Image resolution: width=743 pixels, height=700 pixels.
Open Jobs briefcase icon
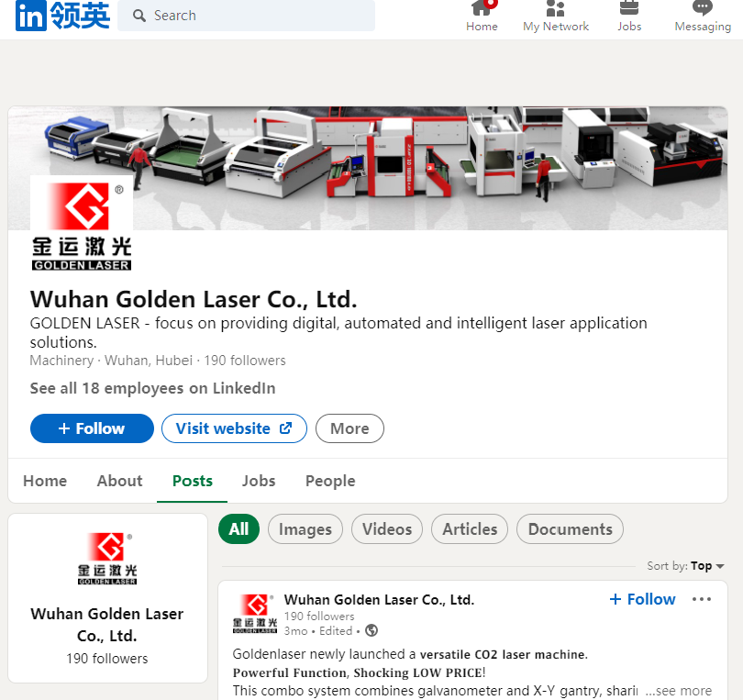point(629,9)
